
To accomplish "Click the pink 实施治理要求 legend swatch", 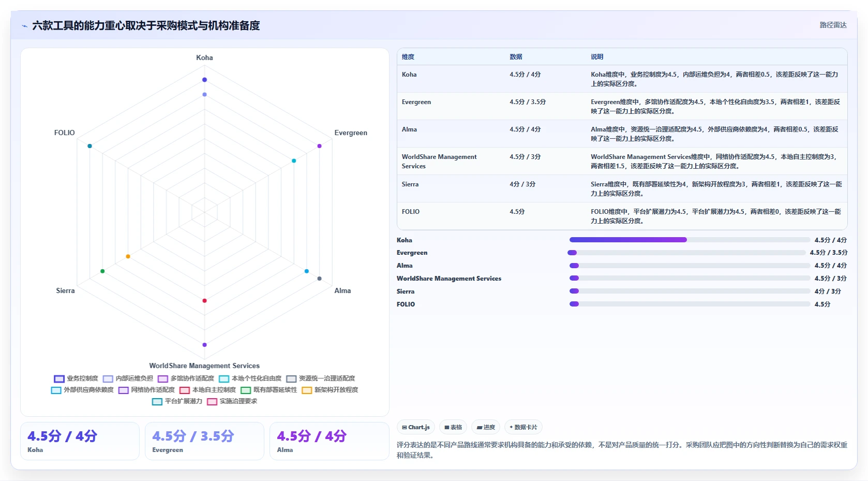I will (212, 402).
